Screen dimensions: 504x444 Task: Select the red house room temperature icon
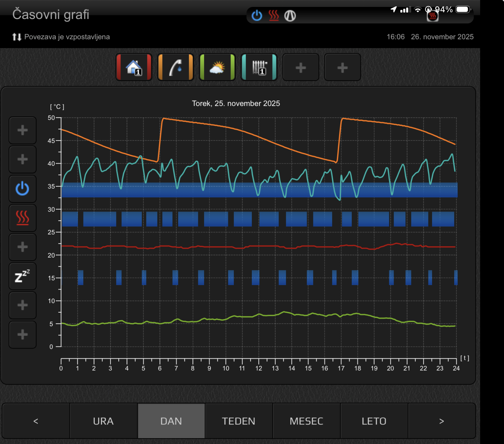pos(134,67)
